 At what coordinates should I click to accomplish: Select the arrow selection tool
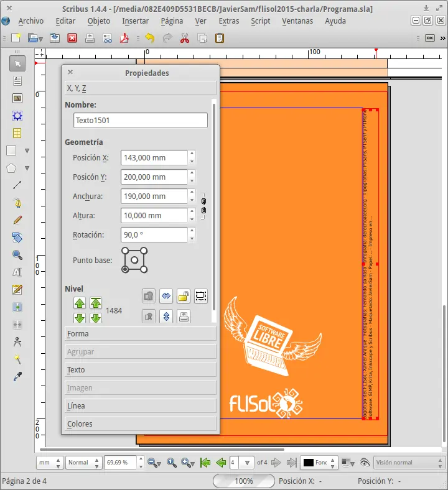tap(17, 64)
